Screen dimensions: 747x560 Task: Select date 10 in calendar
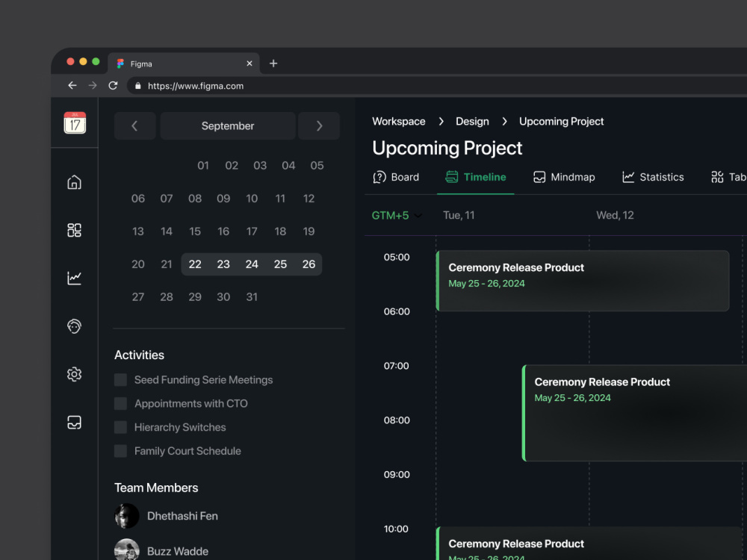(x=252, y=199)
